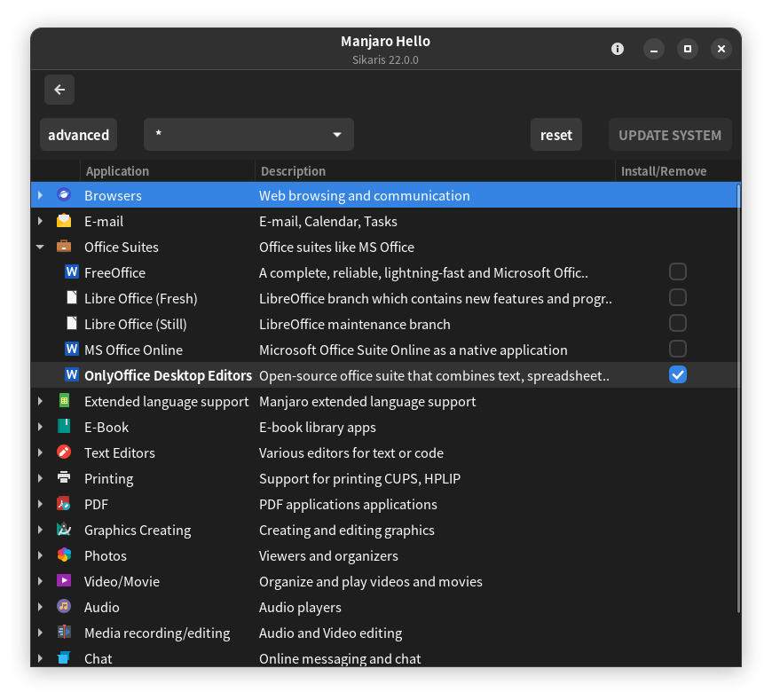
Task: Click the Photos category icon
Action: tap(64, 554)
